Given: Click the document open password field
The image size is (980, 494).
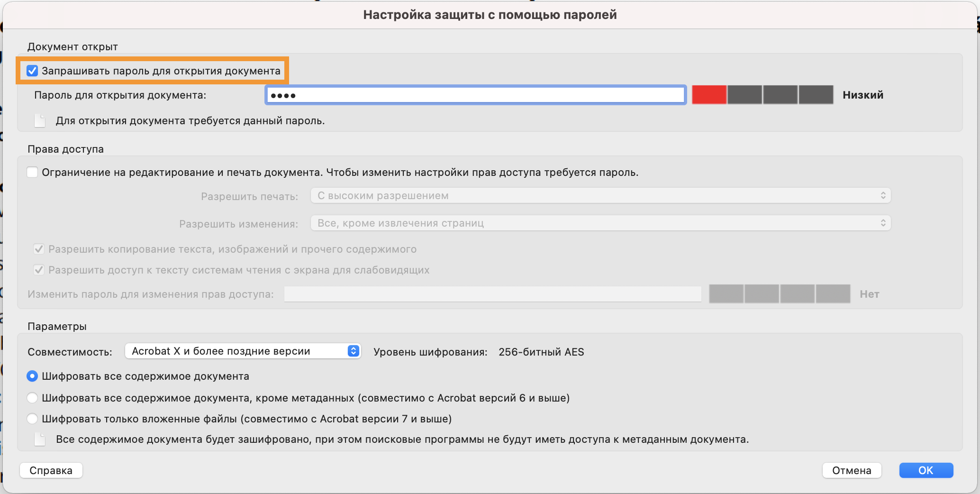Looking at the screenshot, I should [x=475, y=95].
